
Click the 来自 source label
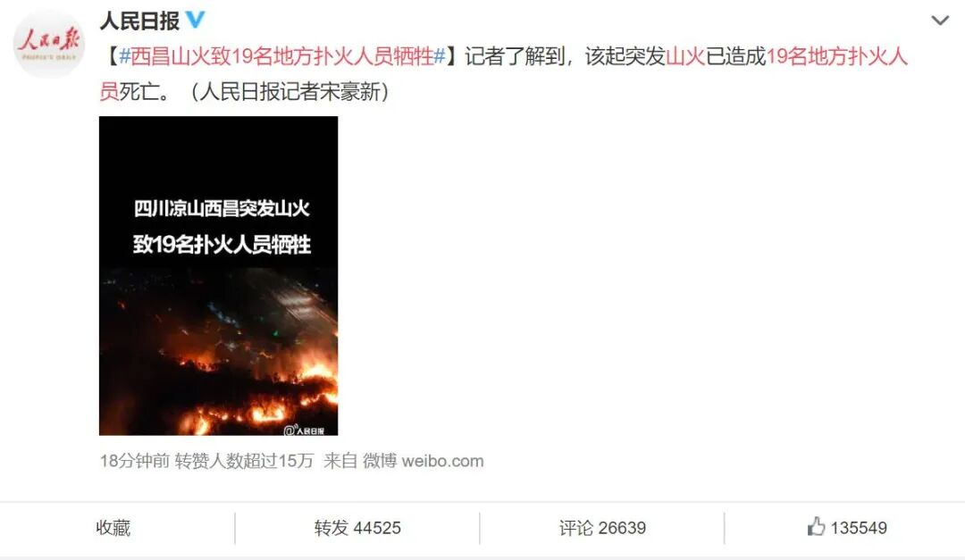tap(340, 461)
